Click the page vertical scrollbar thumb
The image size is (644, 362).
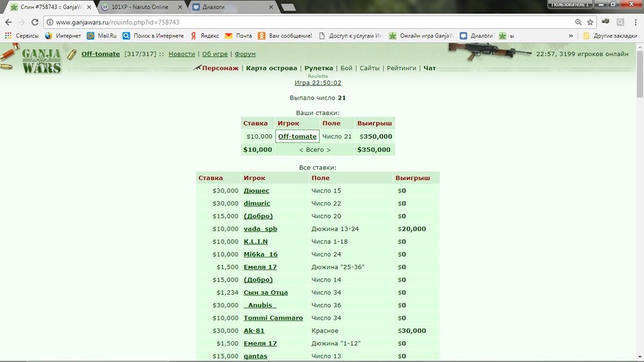pos(640,74)
